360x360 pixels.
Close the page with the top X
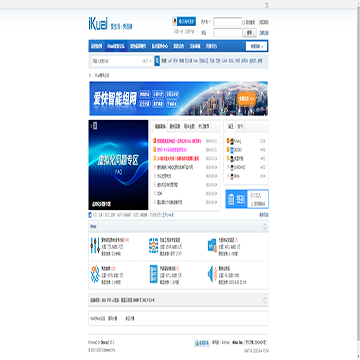pyautogui.click(x=266, y=5)
